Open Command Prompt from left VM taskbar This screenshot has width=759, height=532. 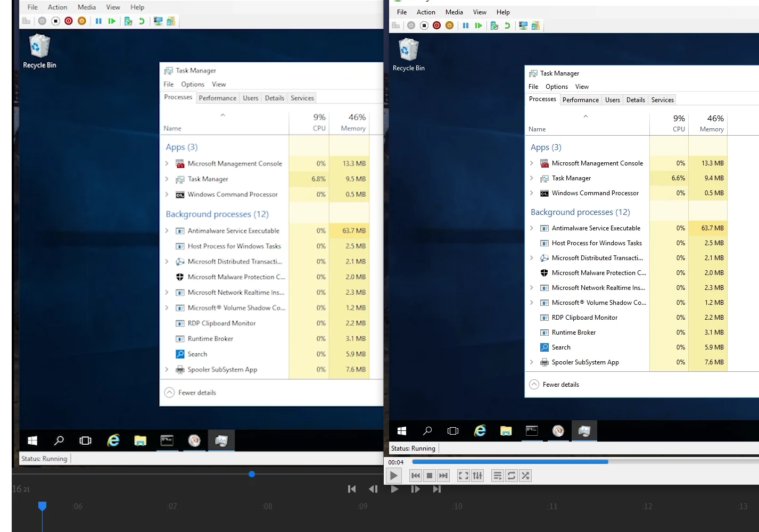(167, 440)
